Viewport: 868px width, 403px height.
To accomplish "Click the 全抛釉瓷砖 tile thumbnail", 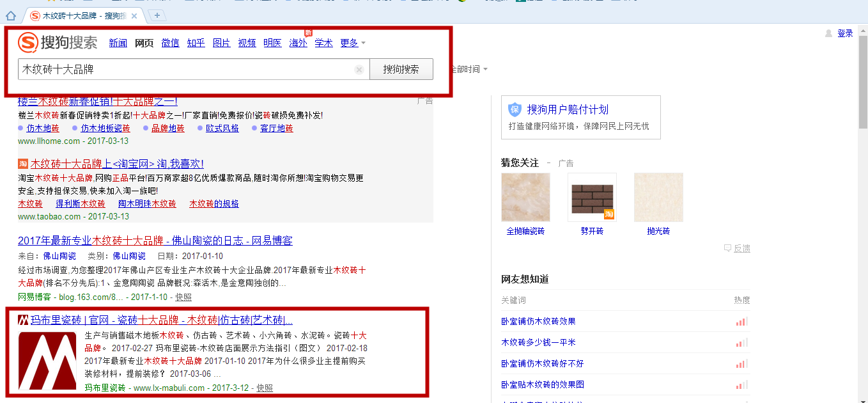I will (525, 198).
